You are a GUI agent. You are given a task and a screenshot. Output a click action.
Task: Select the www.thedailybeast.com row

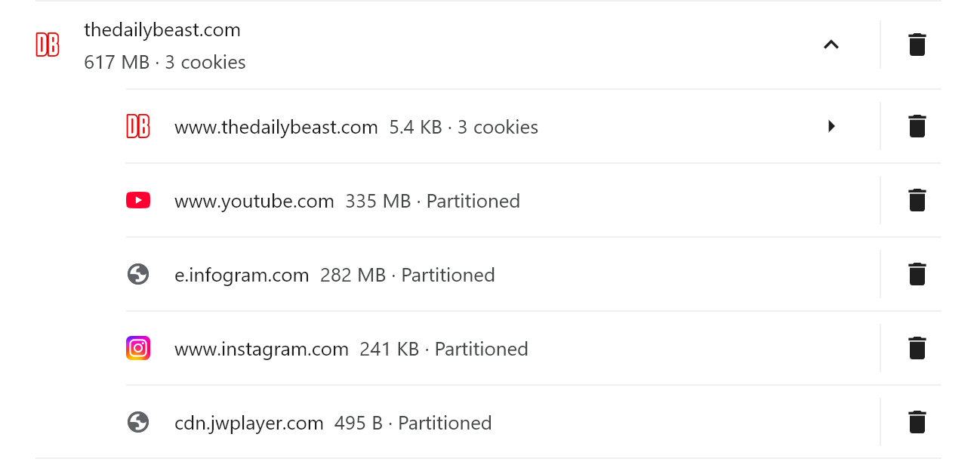click(x=276, y=127)
